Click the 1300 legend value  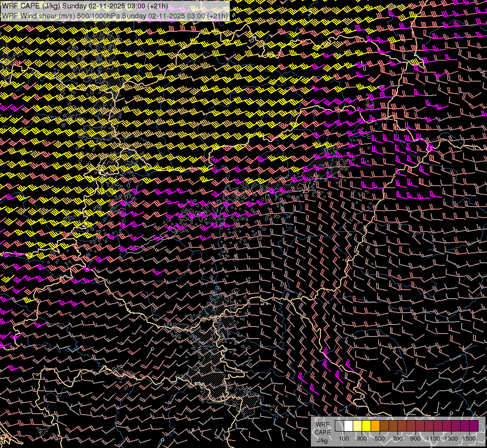pyautogui.click(x=451, y=439)
